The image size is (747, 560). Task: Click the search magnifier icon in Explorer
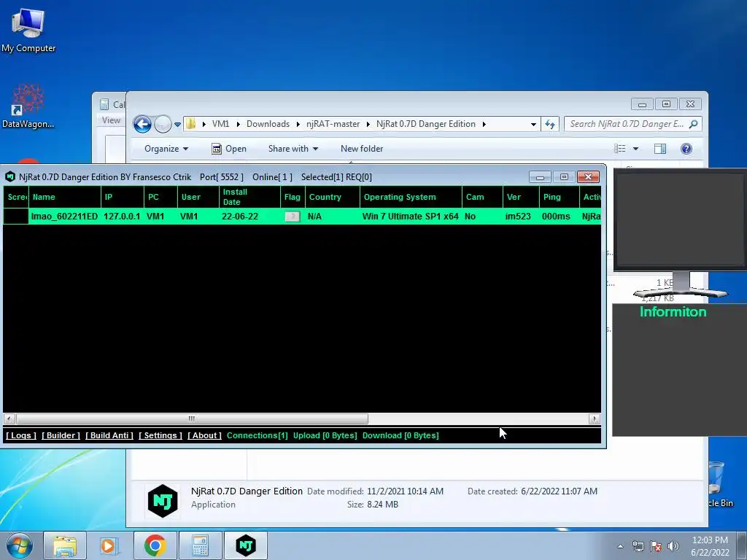(x=694, y=124)
